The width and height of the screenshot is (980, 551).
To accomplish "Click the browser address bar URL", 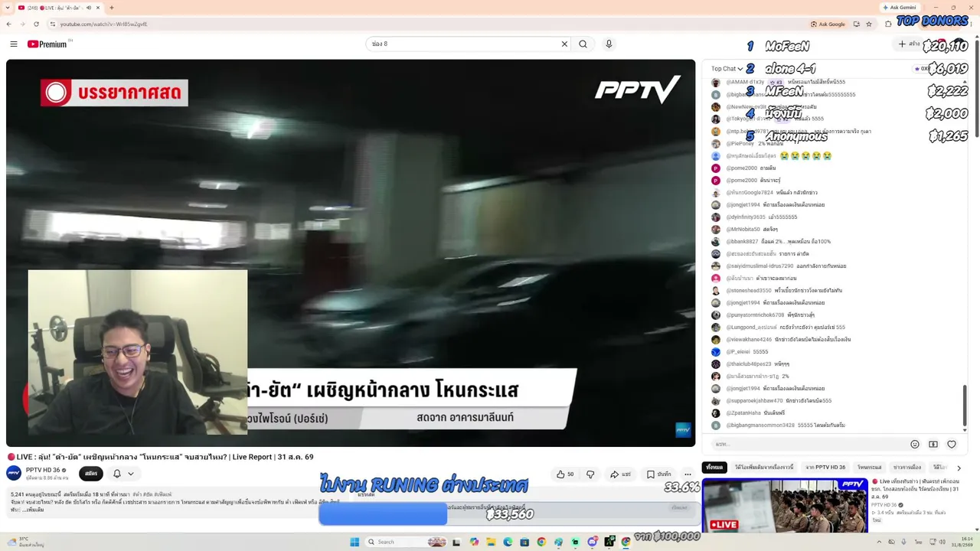I will point(103,24).
